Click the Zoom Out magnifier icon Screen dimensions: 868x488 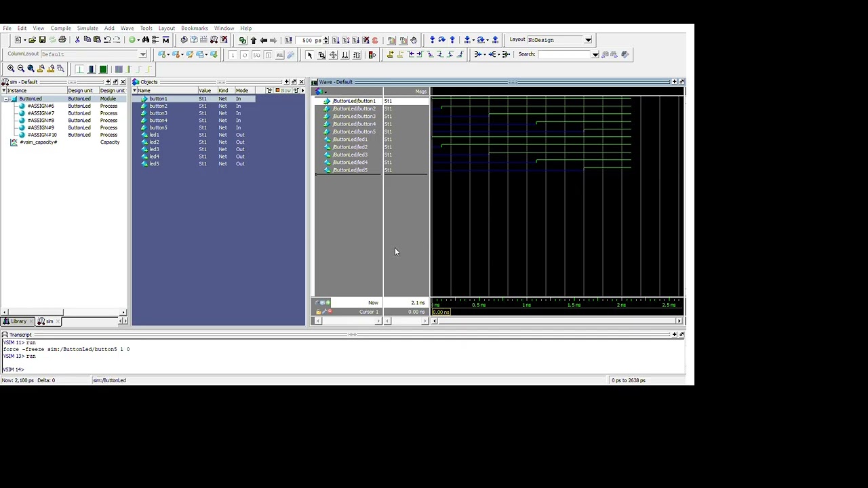(21, 68)
